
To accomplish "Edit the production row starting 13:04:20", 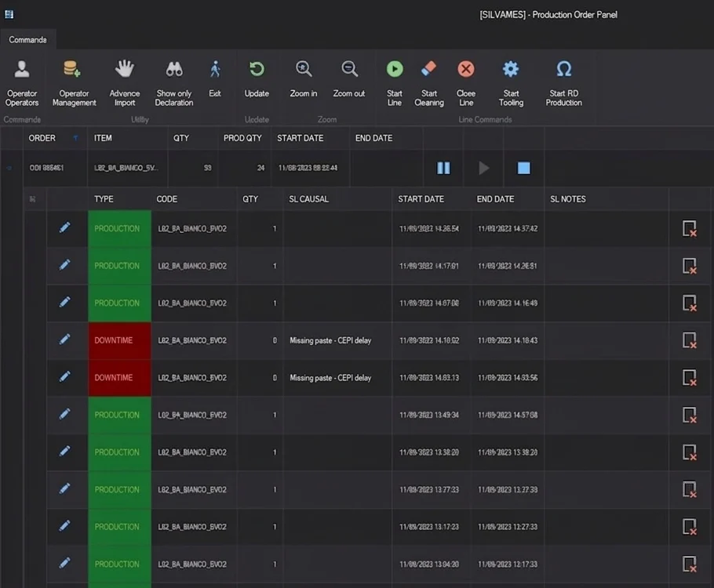I will point(64,564).
